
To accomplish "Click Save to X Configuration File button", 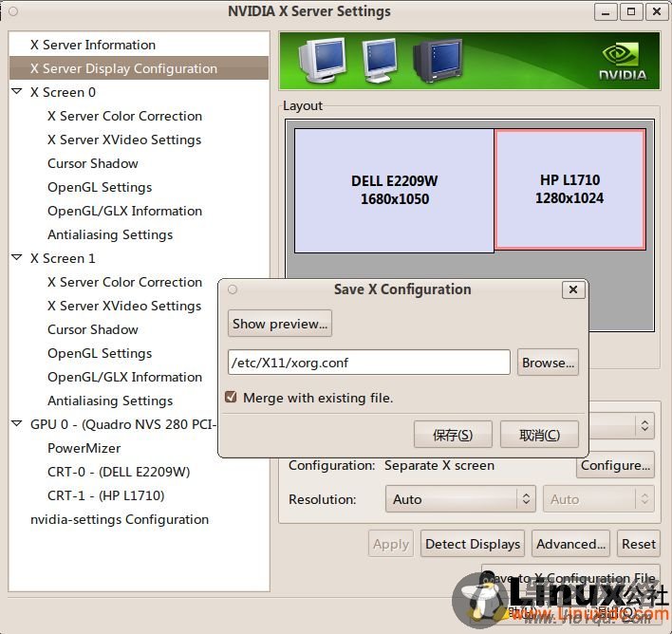I will pyautogui.click(x=570, y=577).
